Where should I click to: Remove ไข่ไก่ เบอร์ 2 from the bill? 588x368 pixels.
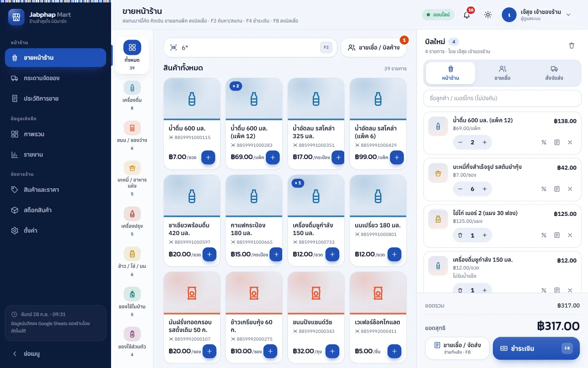[x=570, y=235]
